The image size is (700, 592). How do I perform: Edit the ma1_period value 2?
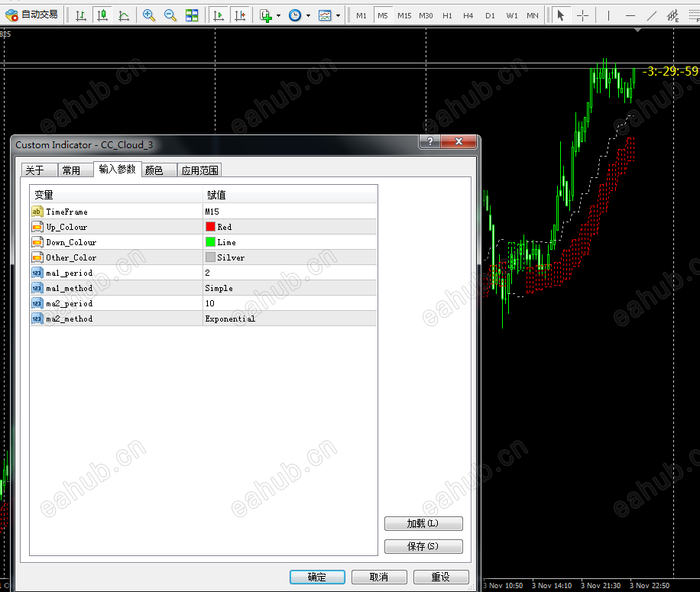click(290, 273)
